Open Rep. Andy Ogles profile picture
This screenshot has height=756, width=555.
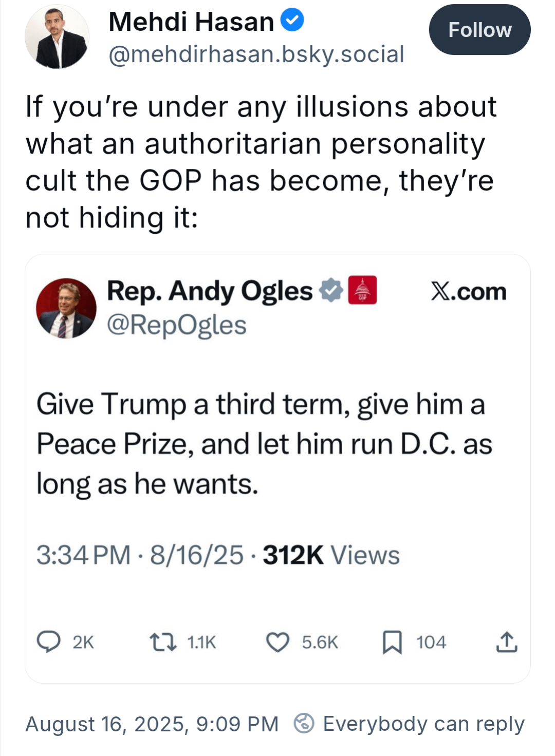(66, 308)
